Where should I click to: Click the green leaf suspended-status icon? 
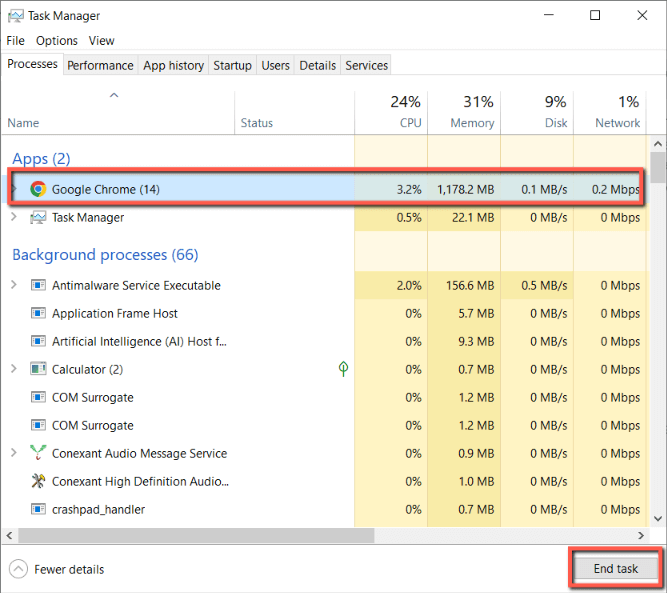pos(343,369)
